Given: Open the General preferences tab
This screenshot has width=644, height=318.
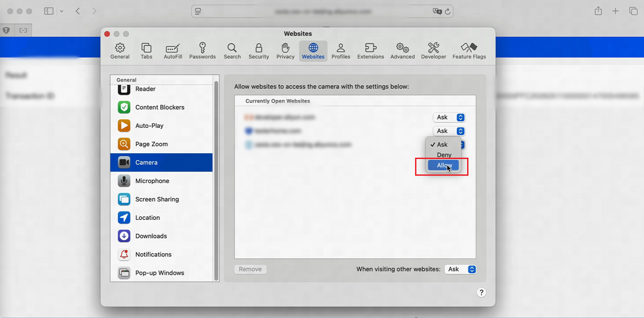Looking at the screenshot, I should click(x=120, y=51).
